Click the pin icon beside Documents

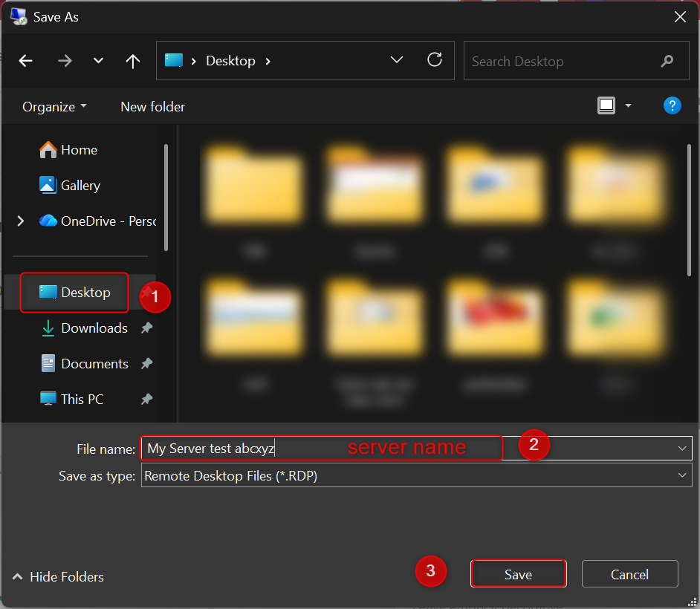tap(146, 364)
